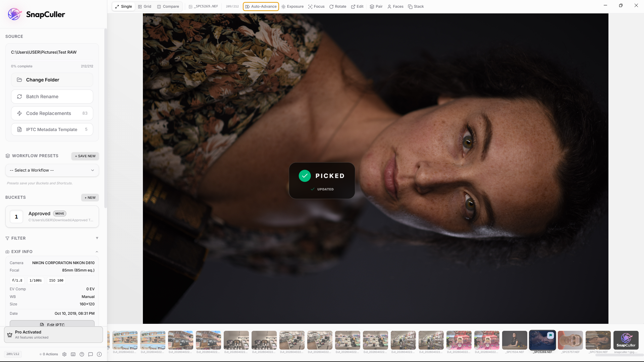Screen dimensions: 644x362
Task: Click the camera model NIKON D810 value
Action: click(x=63, y=263)
